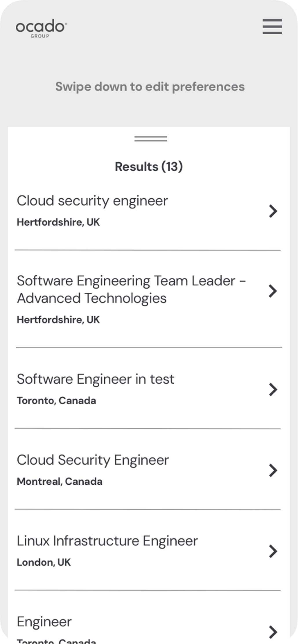Click the Results (13) heading
Viewport: 298px width, 644px height.
pos(149,167)
